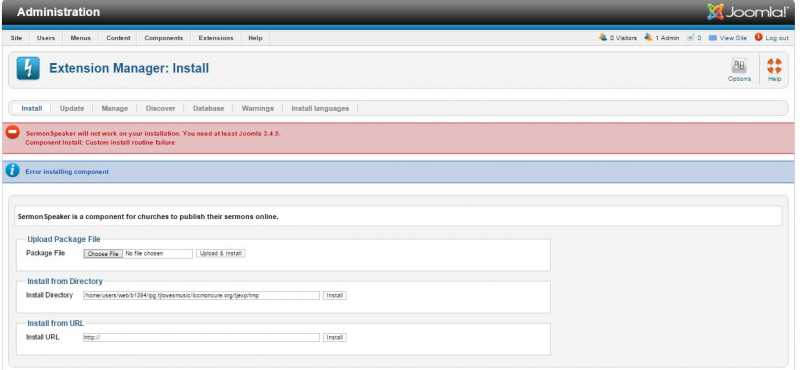The height and width of the screenshot is (370, 800).
Task: Click the Joomla! logo
Action: point(747,12)
